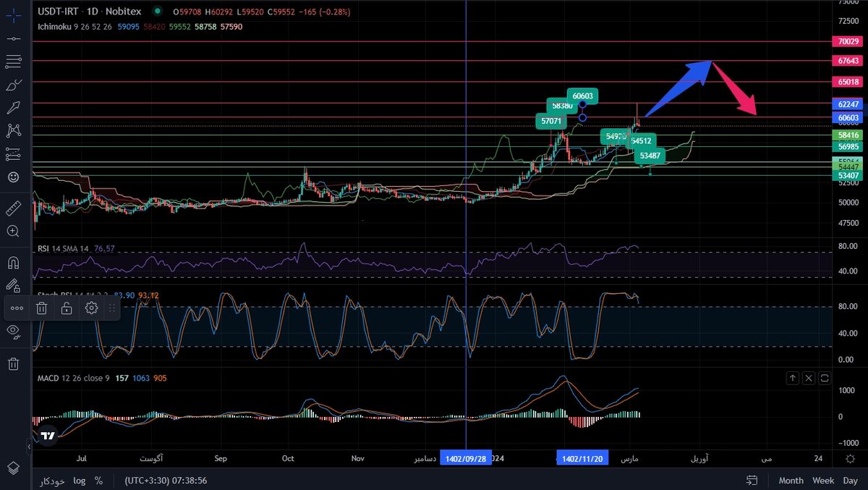Screen dimensions: 868x490
Task: Switch to the Week timeframe
Action: 823,480
